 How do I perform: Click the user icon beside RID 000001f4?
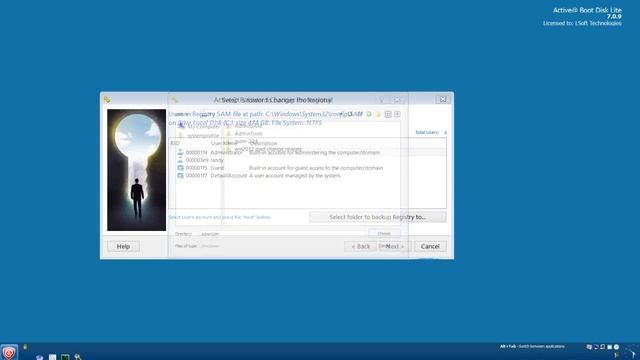(180, 152)
